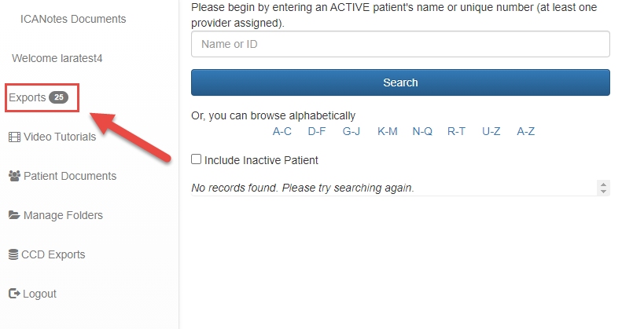Click the Manage Folders folder icon
This screenshot has height=329, width=644.
pos(14,215)
